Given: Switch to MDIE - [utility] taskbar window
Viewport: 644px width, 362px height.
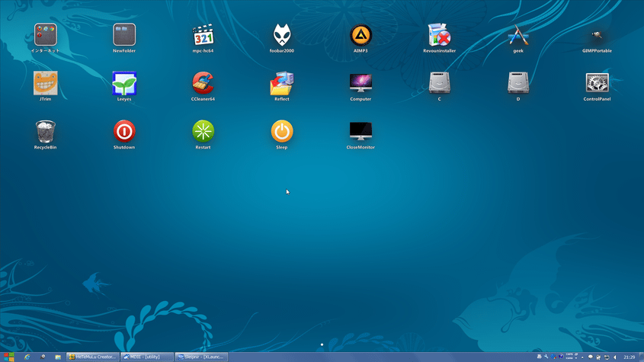Looking at the screenshot, I should [146, 357].
